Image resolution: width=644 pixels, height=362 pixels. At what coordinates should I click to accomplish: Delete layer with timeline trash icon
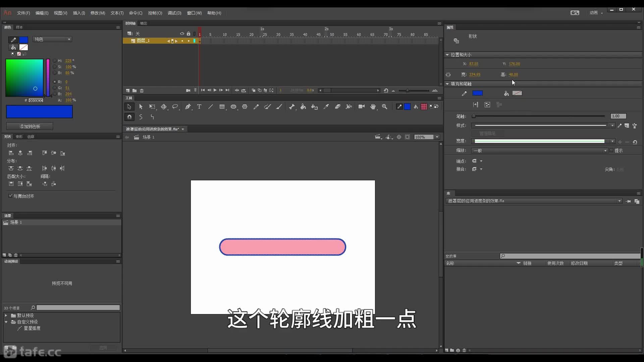[x=142, y=90]
